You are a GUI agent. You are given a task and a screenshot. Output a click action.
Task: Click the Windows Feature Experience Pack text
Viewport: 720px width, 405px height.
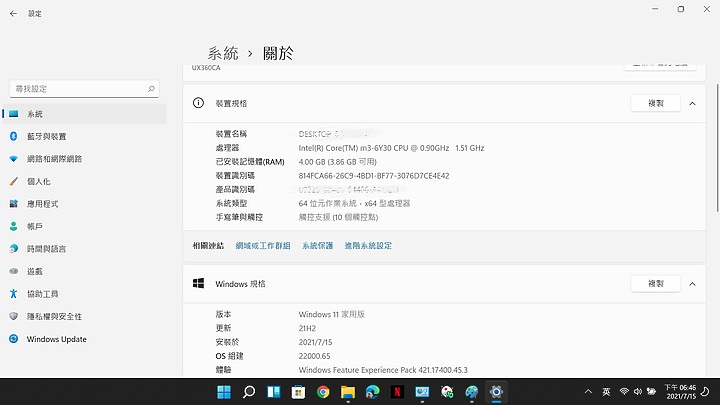[x=383, y=370]
